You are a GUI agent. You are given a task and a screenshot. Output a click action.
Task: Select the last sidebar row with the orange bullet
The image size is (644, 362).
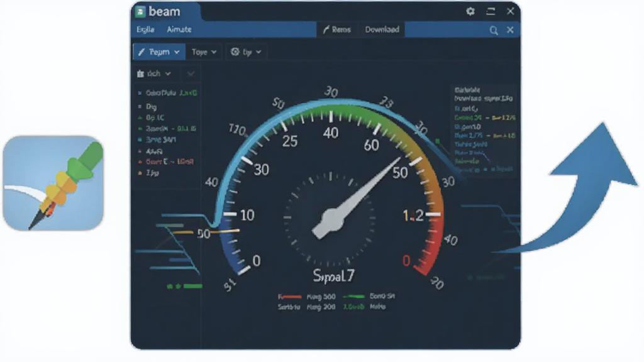[148, 173]
